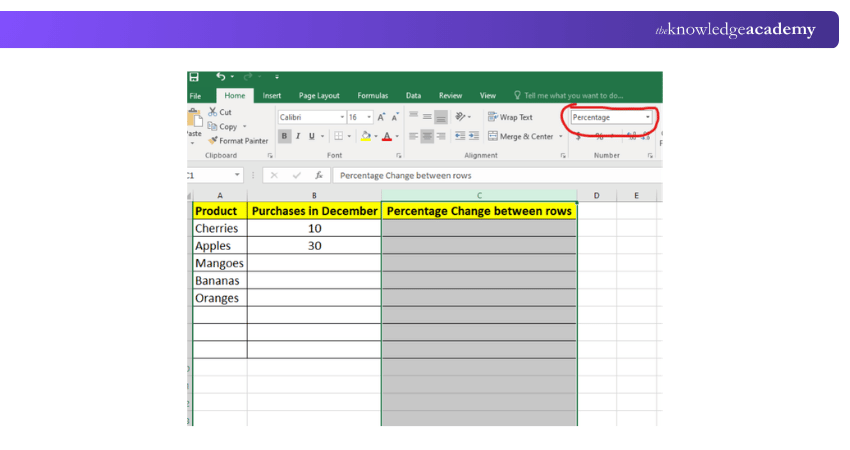The width and height of the screenshot is (850, 450).
Task: Click the Increase Indent icon
Action: click(474, 136)
